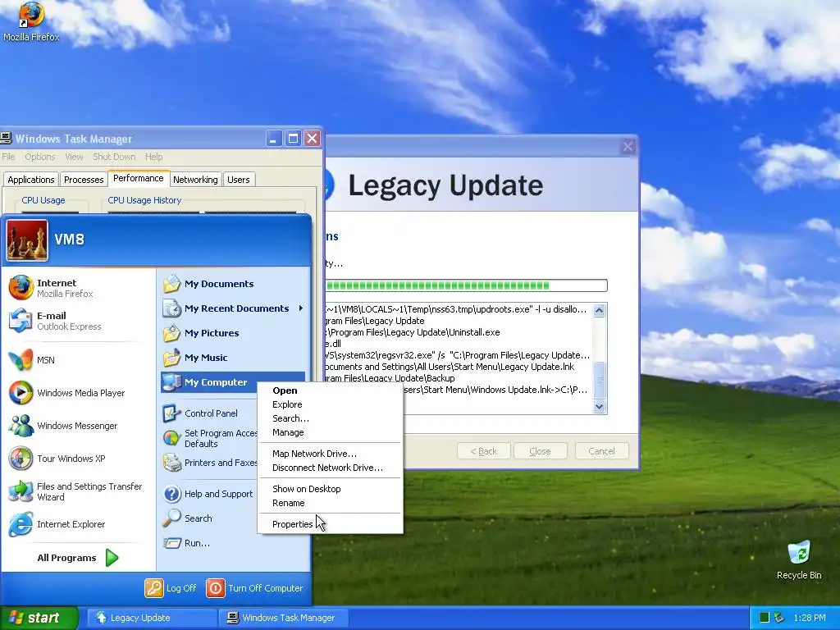
Task: Click Close button in Legacy Update installer
Action: click(540, 451)
